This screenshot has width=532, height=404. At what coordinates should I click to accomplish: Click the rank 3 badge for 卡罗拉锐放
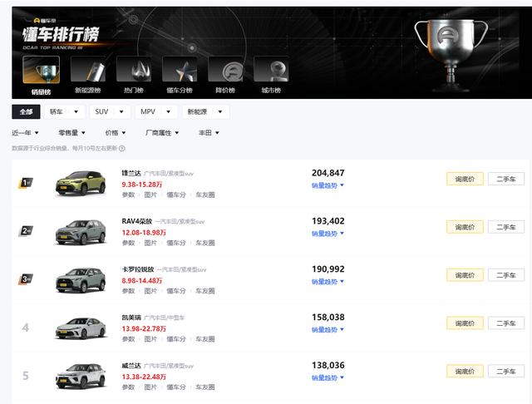coord(26,279)
